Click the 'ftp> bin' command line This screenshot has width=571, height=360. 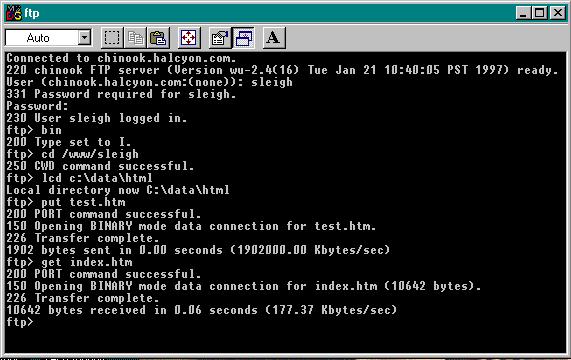[x=34, y=130]
